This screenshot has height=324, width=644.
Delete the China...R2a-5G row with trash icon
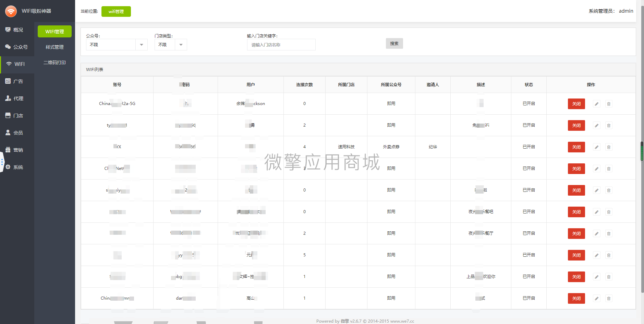pos(609,104)
